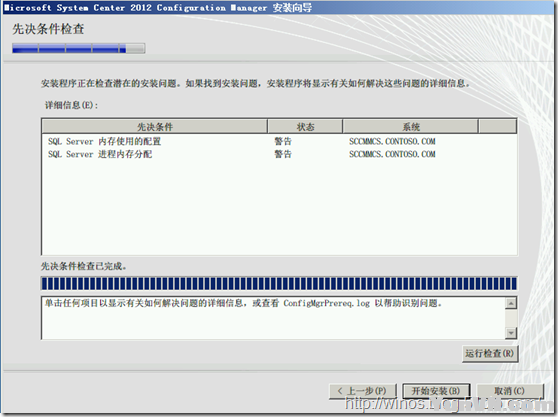Screen dimensions: 558x417
Task: Click SCCMMCS.CONTOSO.COM in the 内存使用的配置 row
Action: point(392,141)
